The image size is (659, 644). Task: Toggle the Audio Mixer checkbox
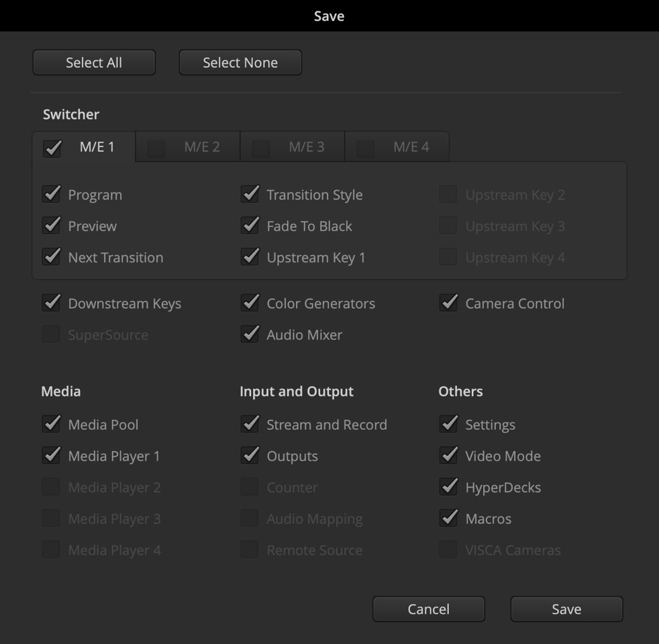coord(250,335)
